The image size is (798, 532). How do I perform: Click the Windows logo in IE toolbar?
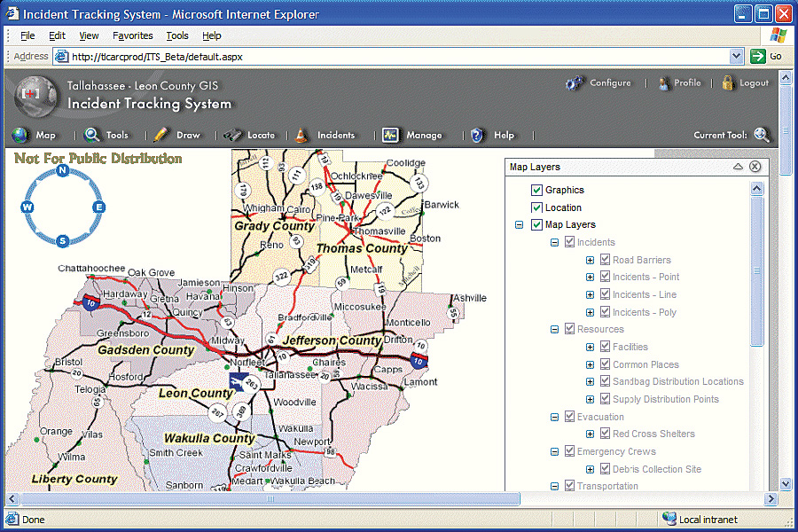(778, 35)
